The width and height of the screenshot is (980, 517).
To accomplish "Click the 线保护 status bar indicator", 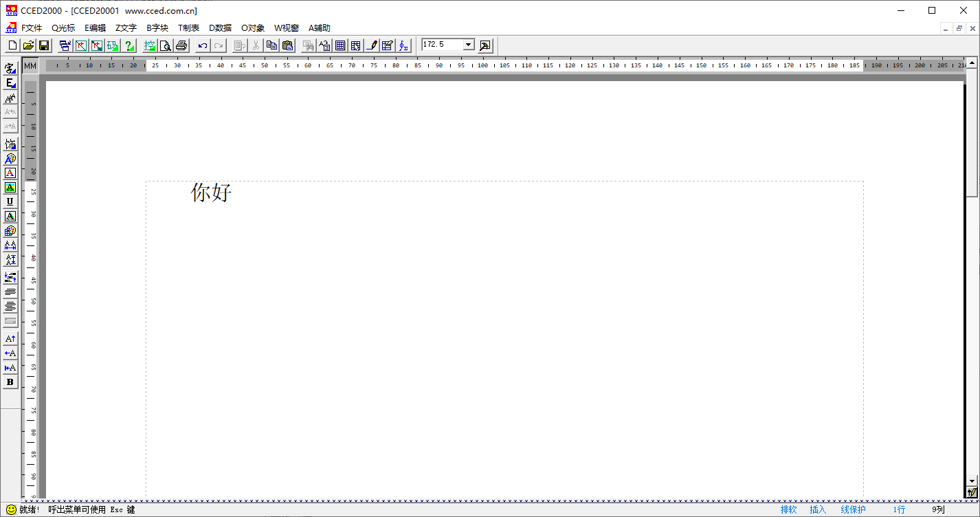I will [853, 510].
